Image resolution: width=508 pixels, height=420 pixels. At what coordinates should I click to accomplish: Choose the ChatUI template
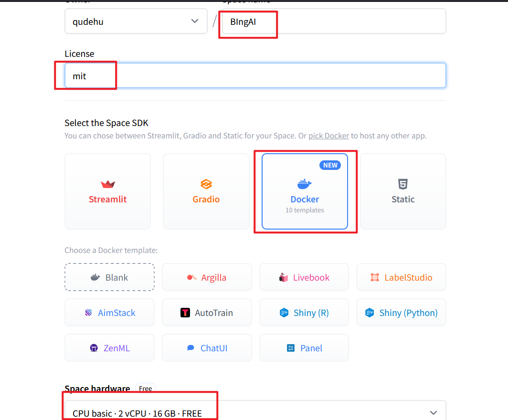(207, 347)
